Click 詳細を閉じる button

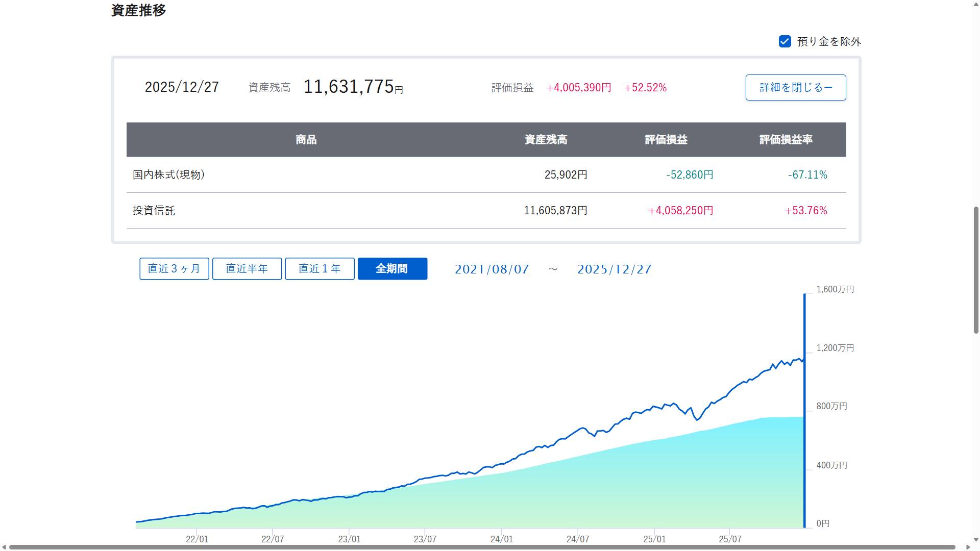click(x=795, y=87)
